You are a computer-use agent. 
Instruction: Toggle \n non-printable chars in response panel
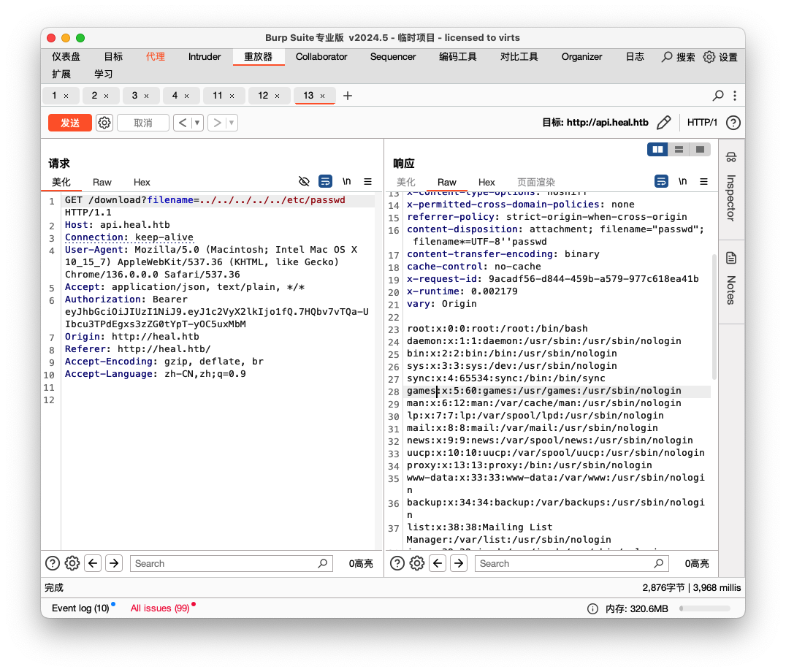(682, 181)
